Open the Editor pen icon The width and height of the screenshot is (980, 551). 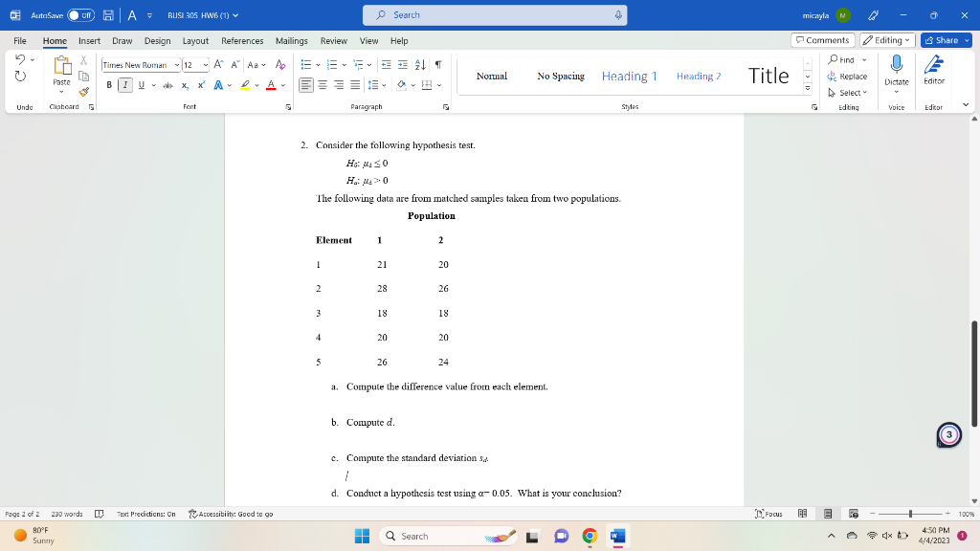click(934, 64)
